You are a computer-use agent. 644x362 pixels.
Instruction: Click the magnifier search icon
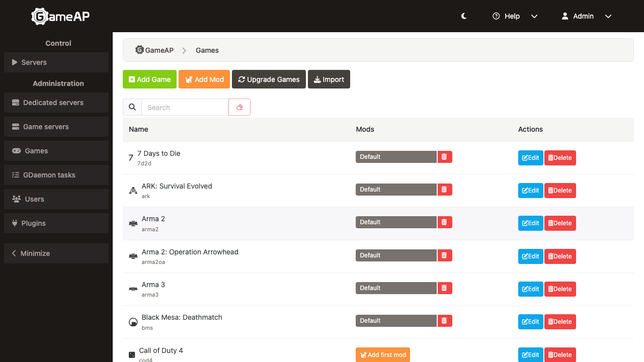pyautogui.click(x=132, y=107)
